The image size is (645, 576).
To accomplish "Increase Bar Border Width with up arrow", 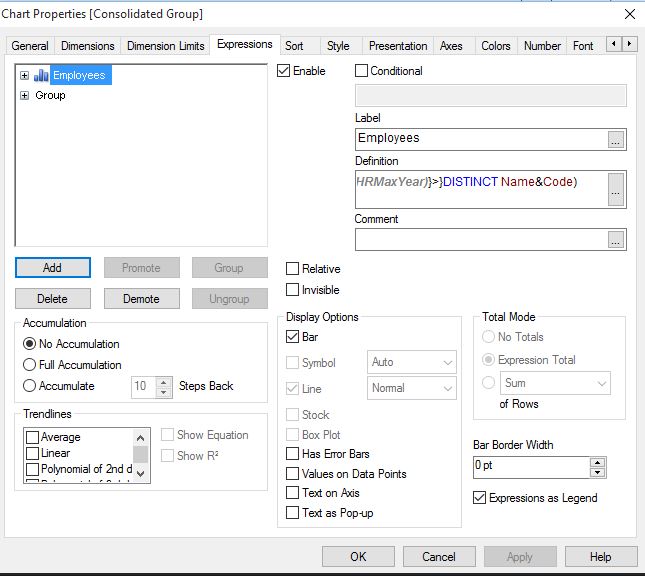I will pos(597,462).
